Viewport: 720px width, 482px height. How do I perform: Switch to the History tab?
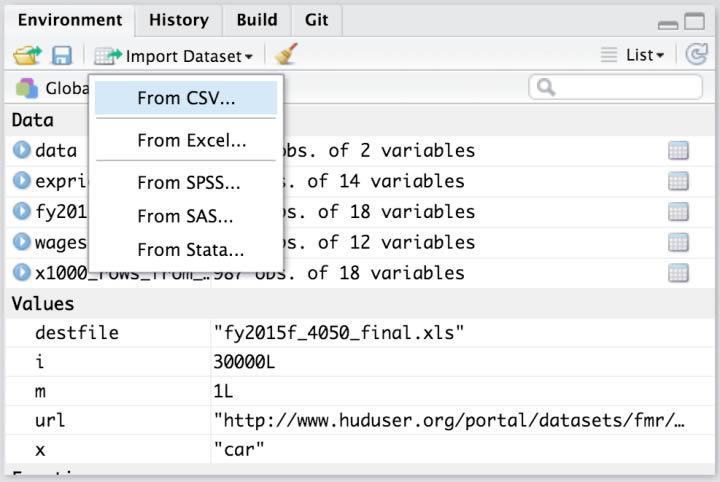pos(178,20)
